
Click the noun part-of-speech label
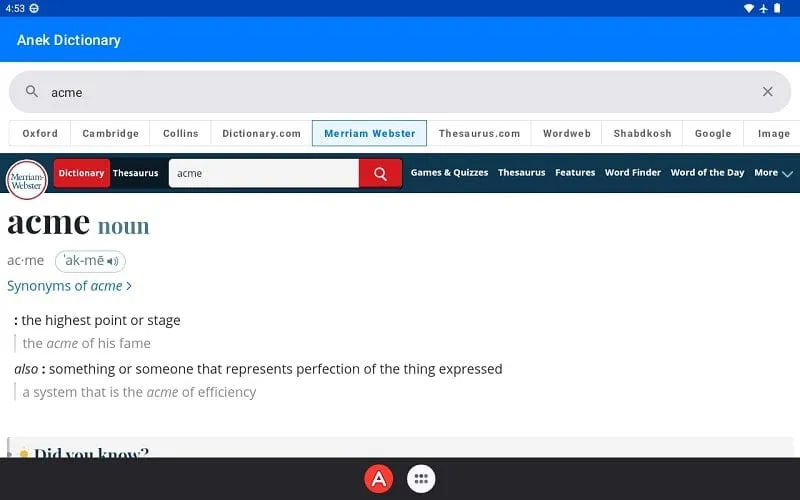click(123, 226)
